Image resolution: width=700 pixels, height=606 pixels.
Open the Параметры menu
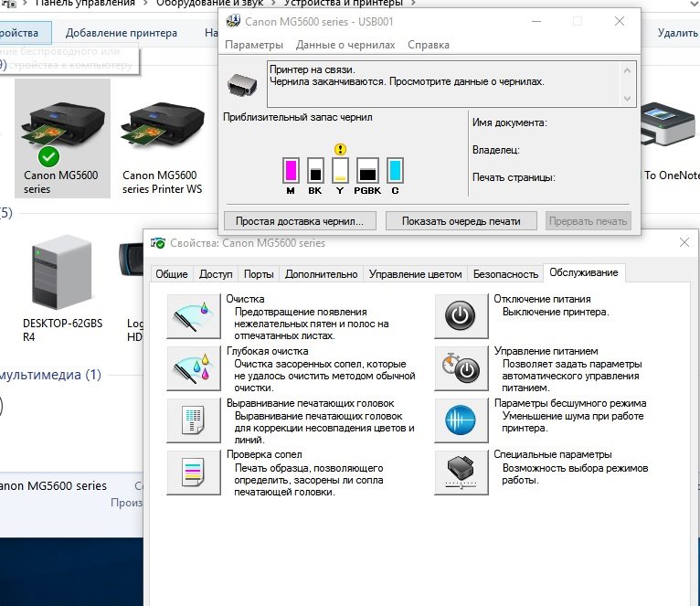(x=254, y=45)
